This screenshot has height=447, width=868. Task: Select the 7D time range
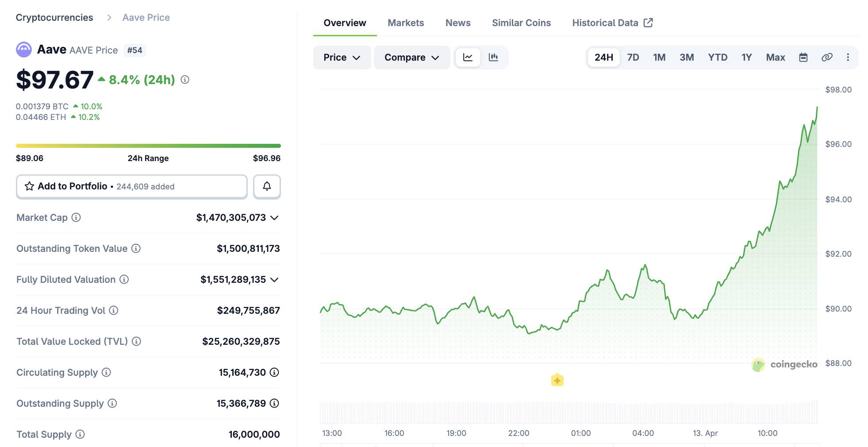click(x=633, y=57)
